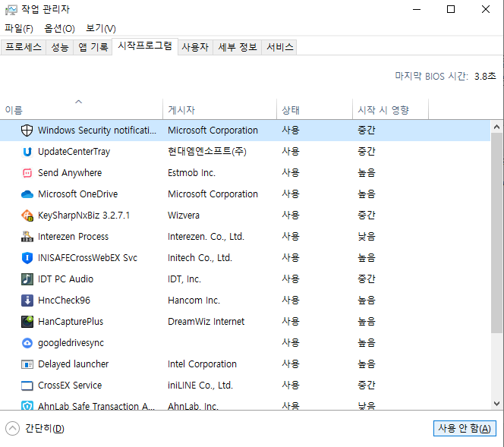Select the HncCheck96 name text
504x447 pixels.
click(64, 300)
